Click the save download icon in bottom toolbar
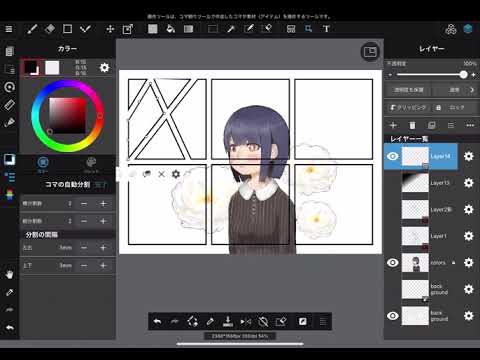Image resolution: width=480 pixels, height=360 pixels. pyautogui.click(x=228, y=321)
